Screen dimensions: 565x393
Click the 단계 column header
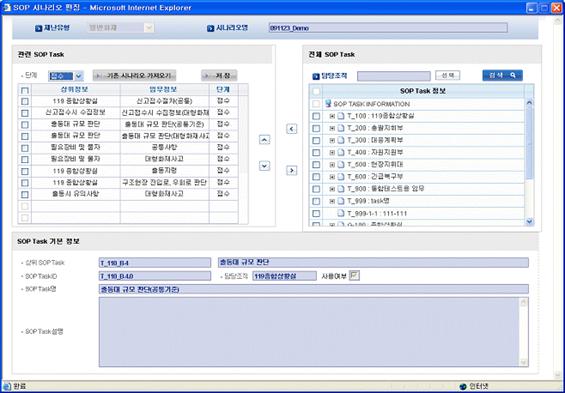point(223,89)
